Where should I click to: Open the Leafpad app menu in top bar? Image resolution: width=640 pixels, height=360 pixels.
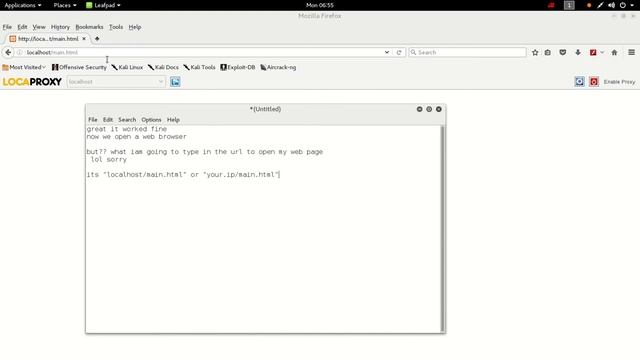pyautogui.click(x=103, y=5)
